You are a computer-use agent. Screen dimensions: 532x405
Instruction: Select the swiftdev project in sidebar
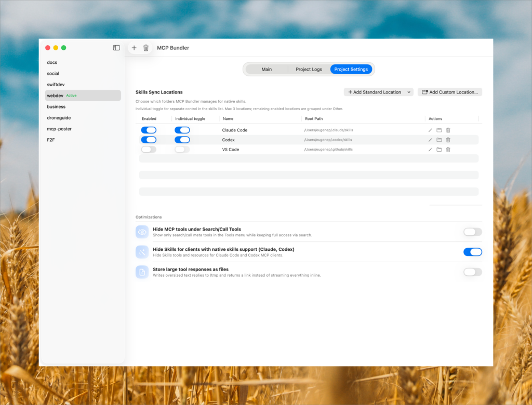coord(56,85)
